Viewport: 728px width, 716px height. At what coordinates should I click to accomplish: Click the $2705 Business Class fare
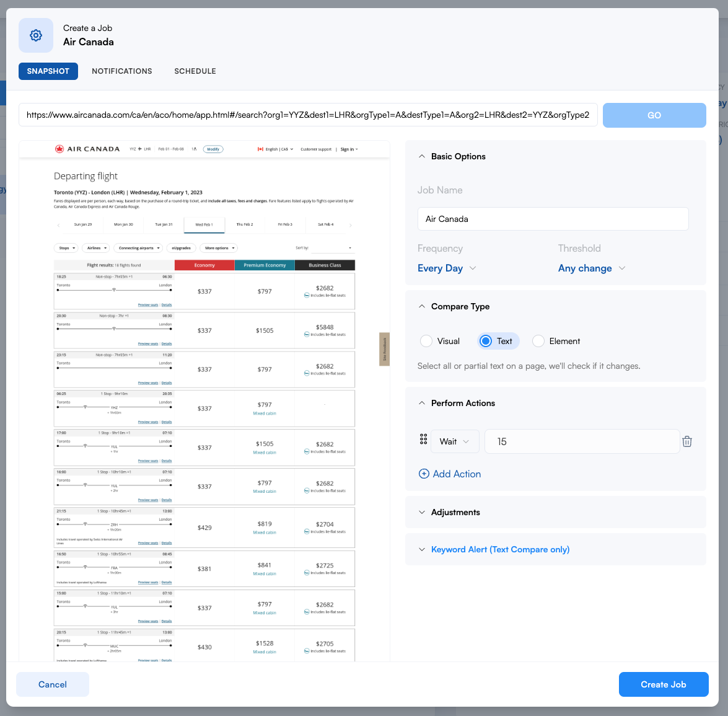coord(325,643)
